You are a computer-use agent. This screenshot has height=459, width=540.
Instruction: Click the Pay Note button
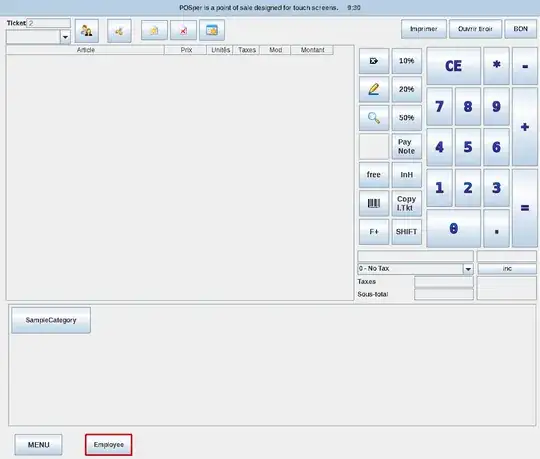[407, 146]
